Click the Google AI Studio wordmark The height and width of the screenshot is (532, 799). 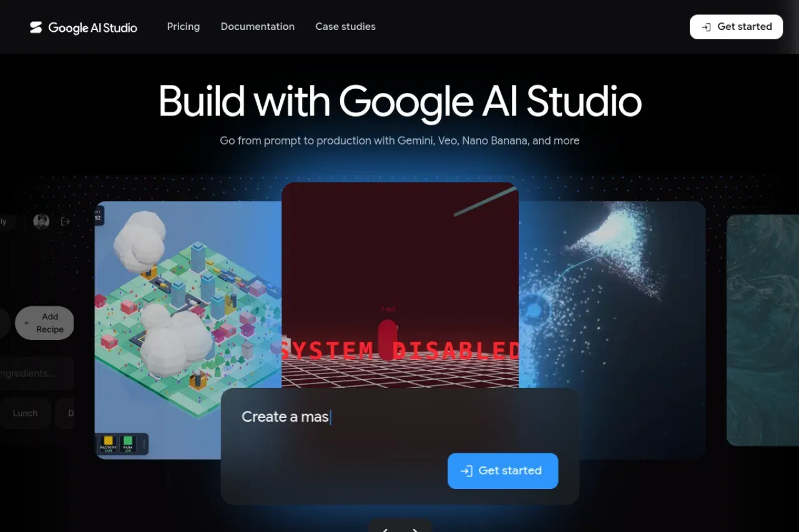(x=92, y=27)
